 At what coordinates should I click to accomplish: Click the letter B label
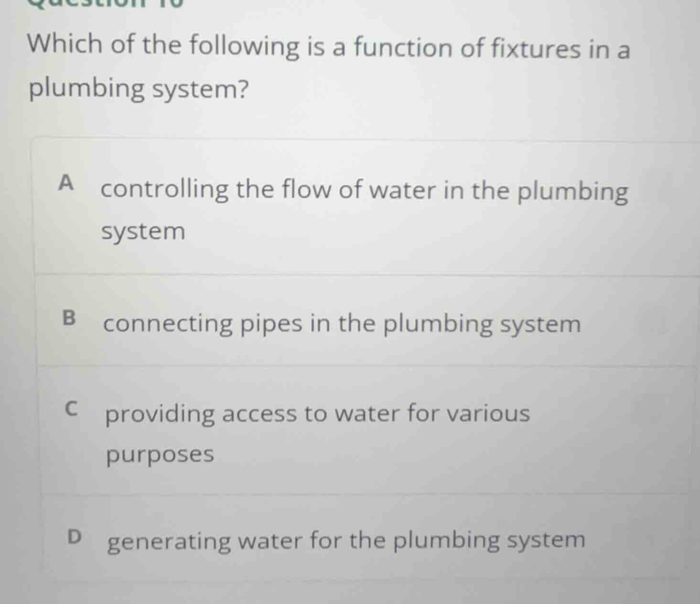pyautogui.click(x=69, y=318)
